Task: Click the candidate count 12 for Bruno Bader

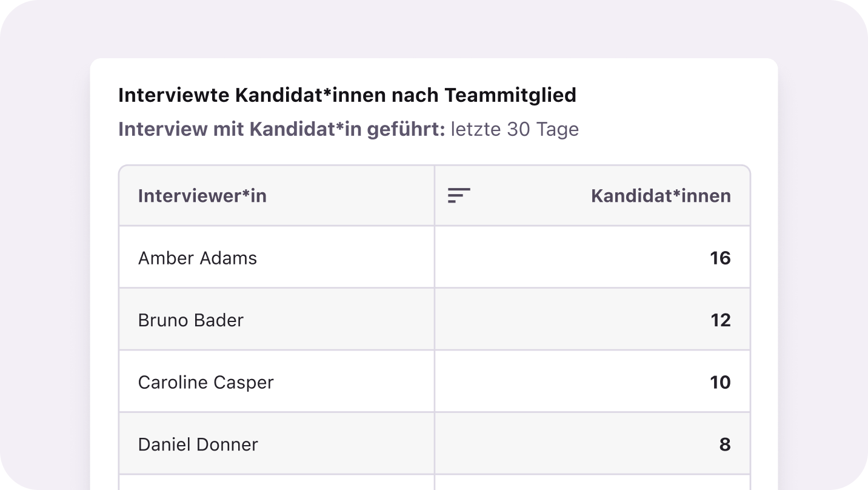Action: pos(720,320)
